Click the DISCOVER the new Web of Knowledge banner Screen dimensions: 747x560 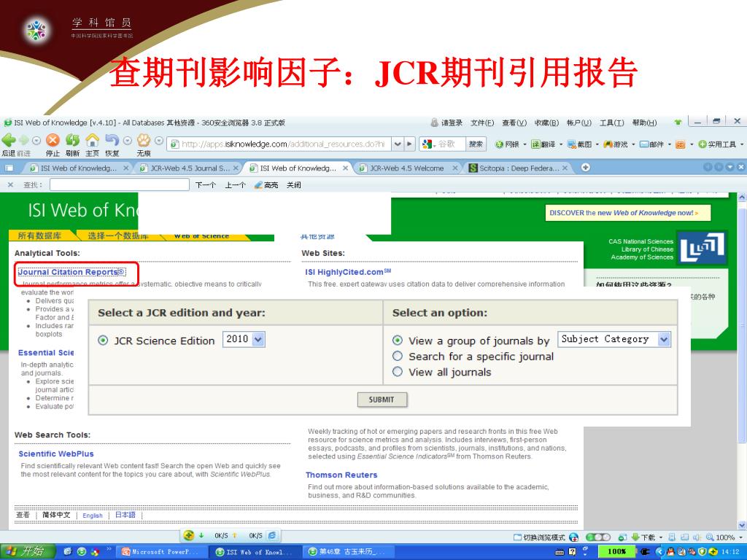click(x=628, y=213)
